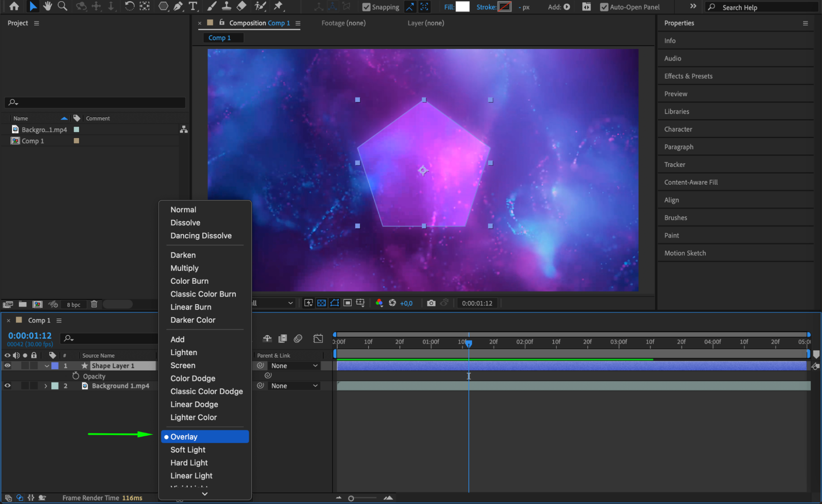
Task: Take a snapshot with camera icon
Action: click(x=431, y=303)
